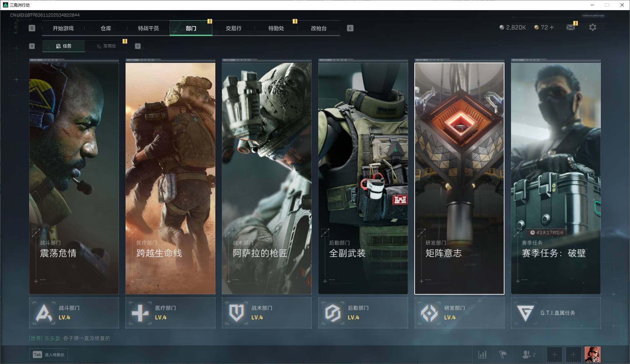This screenshot has width=630, height=364.
Task: Click the 战术部门 LV.4 button
Action: (x=267, y=313)
